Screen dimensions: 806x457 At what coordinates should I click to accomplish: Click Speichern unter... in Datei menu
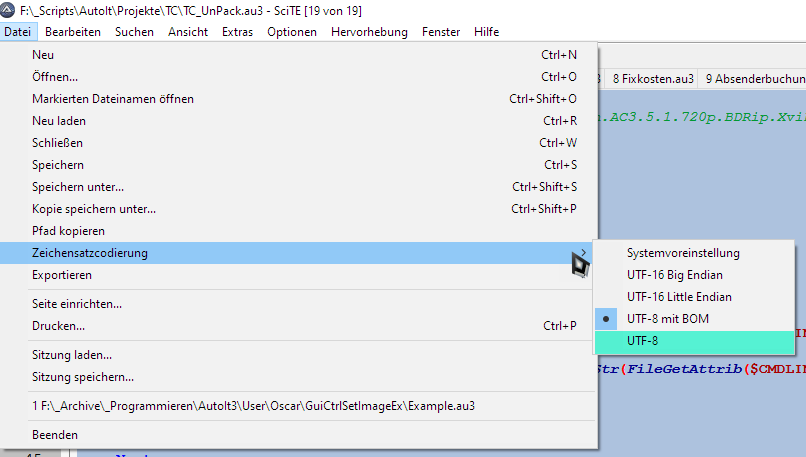[x=78, y=187]
